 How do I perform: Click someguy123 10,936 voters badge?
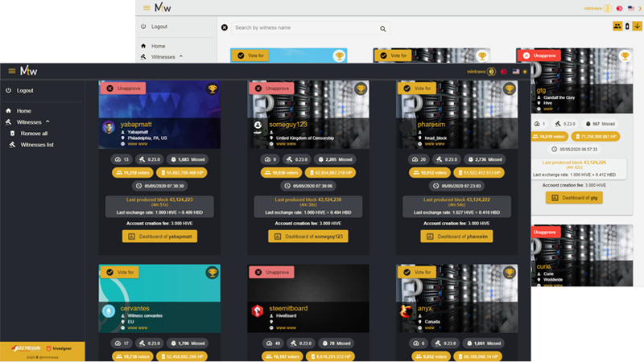pyautogui.click(x=281, y=173)
